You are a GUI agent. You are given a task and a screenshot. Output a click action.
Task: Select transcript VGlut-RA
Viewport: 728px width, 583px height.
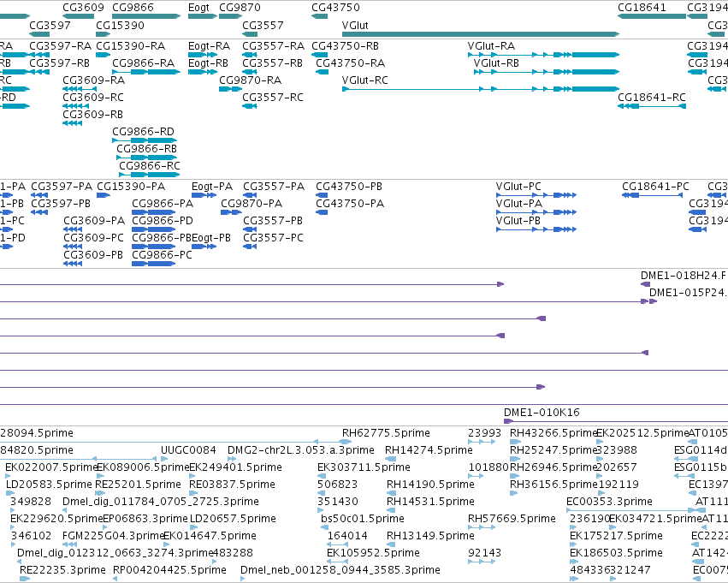point(544,55)
